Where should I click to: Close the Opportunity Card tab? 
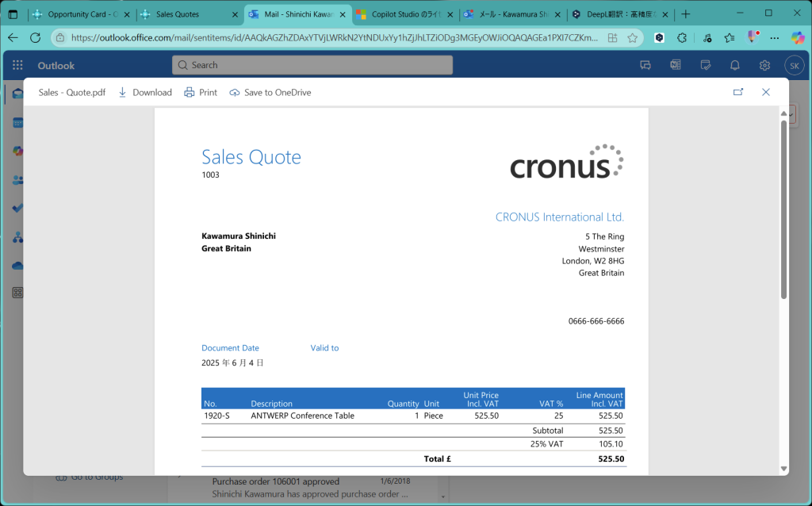click(x=127, y=14)
